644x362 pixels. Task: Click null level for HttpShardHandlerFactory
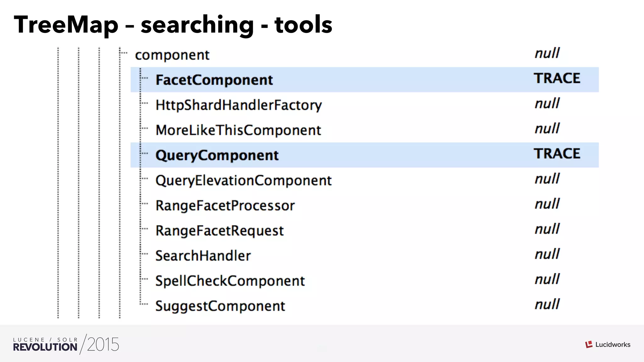point(547,103)
